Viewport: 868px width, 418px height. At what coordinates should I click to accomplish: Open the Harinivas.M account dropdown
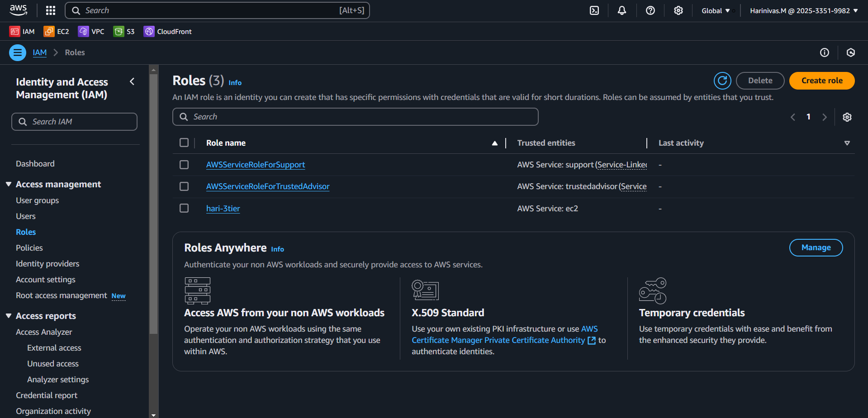804,10
